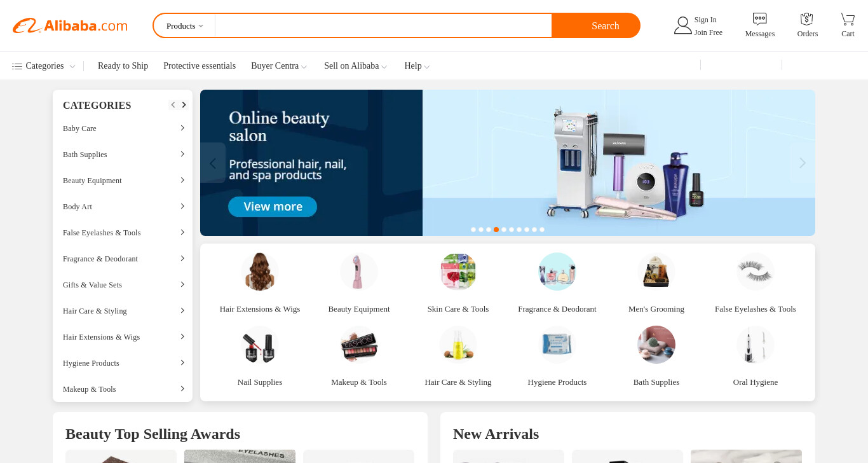
Task: Expand the Baby Care category arrow
Action: (x=182, y=128)
